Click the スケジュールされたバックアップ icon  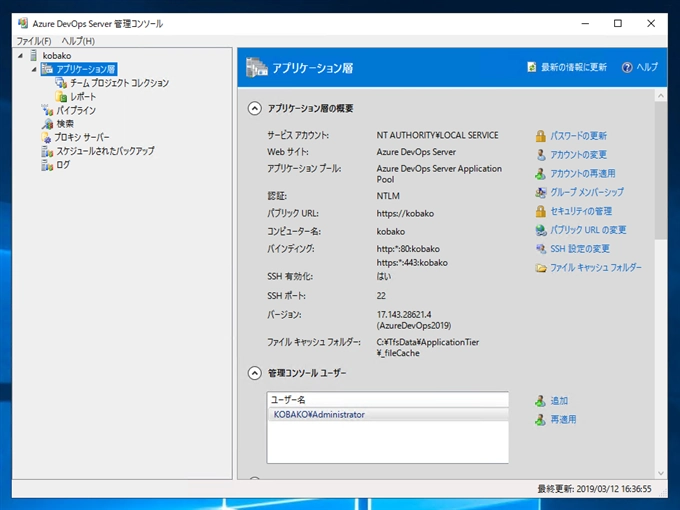pos(47,151)
